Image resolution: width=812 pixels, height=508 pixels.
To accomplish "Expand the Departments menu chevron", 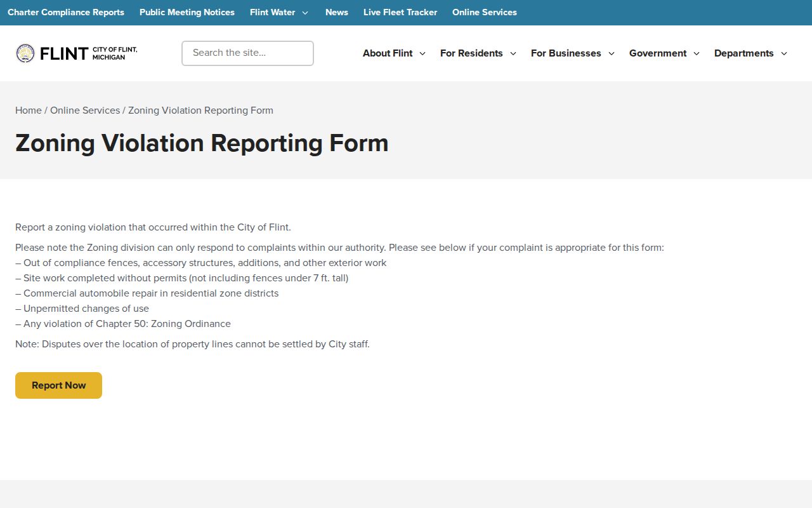I will coord(784,53).
